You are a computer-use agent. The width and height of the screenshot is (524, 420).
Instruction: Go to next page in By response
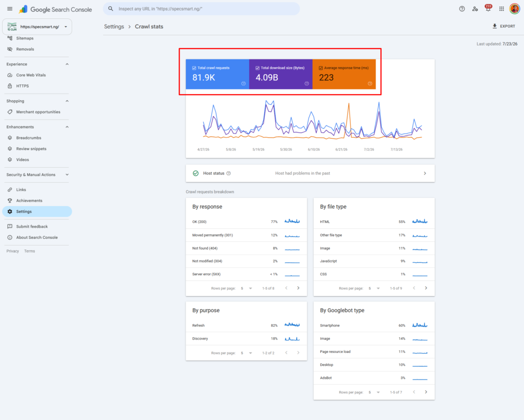(298, 288)
